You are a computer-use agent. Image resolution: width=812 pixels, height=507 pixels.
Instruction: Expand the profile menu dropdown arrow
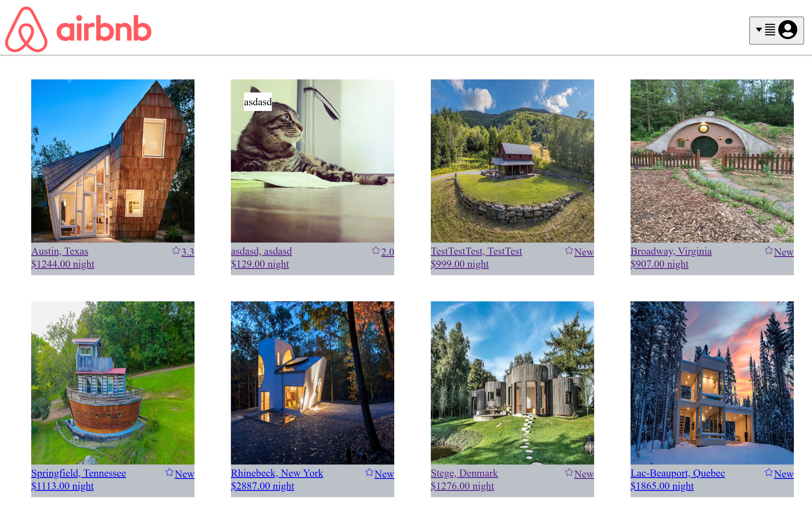pos(759,30)
